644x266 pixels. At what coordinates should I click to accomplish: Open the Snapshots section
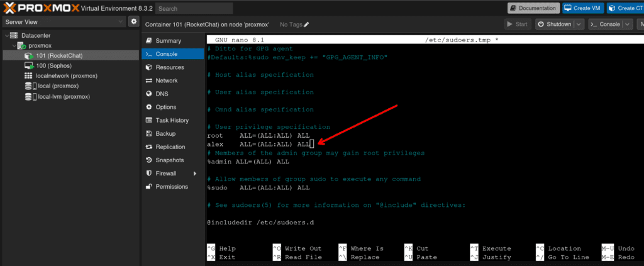170,160
